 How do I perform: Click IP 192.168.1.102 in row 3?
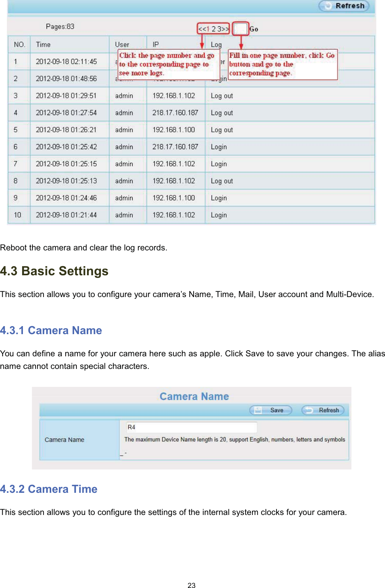click(174, 96)
